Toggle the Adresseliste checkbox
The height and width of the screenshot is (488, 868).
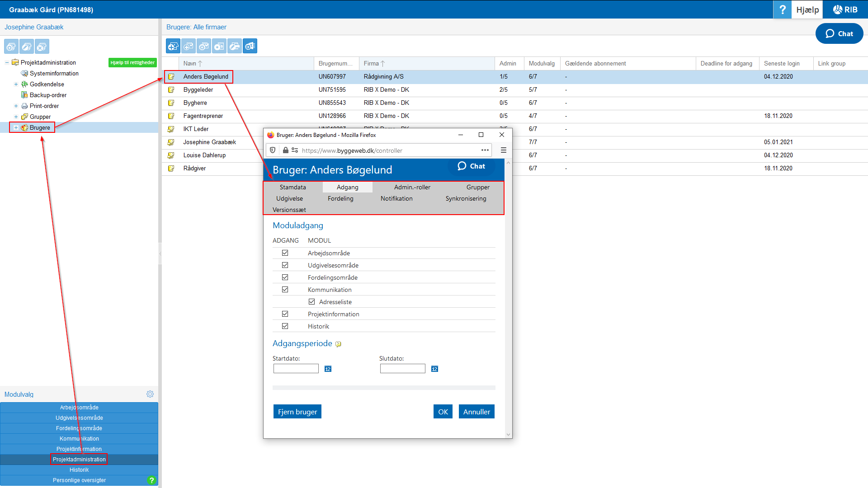(x=311, y=302)
